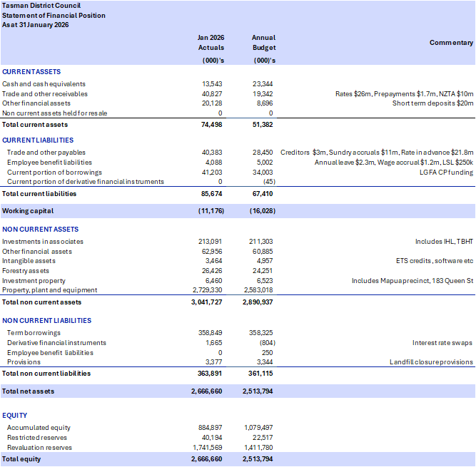476x467 pixels.
Task: Click the CURRENT LIABILITIES section heading
Action: pos(38,140)
